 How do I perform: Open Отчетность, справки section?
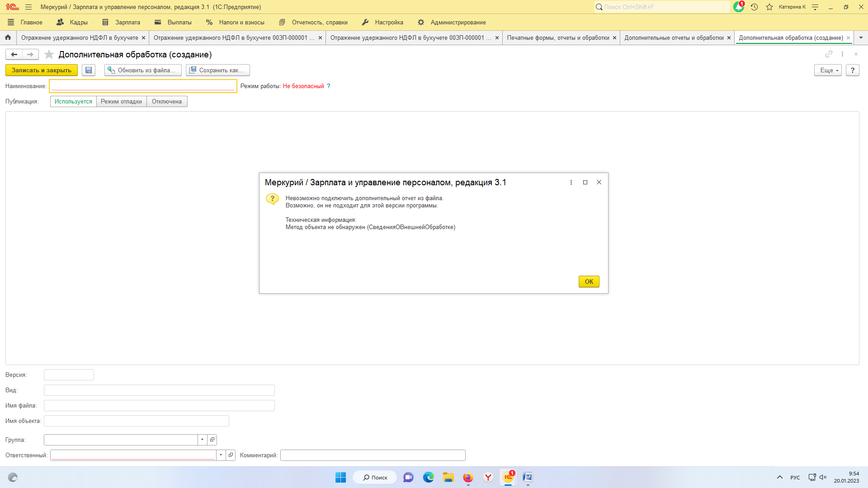[x=313, y=22]
